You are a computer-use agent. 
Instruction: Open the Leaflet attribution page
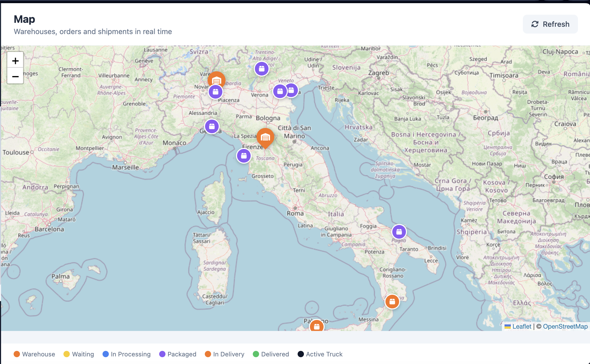(x=521, y=326)
